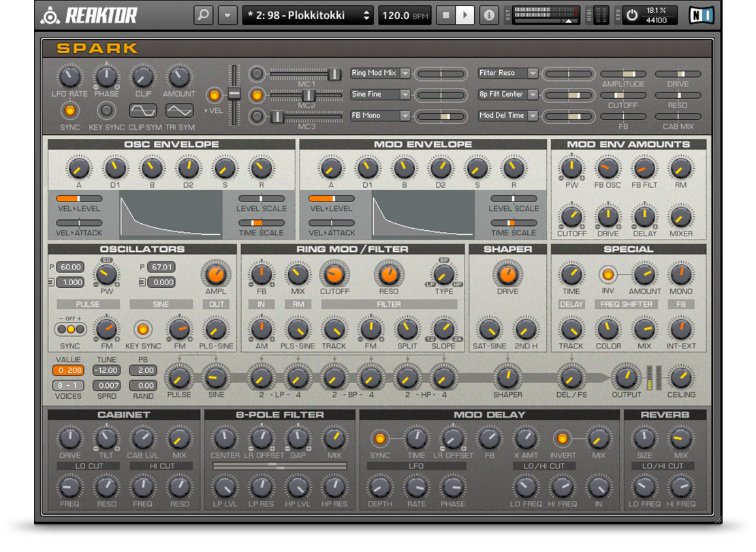Open the Plokkitokki snapshot selector
Image resolution: width=756 pixels, height=552 pixels.
[x=308, y=16]
